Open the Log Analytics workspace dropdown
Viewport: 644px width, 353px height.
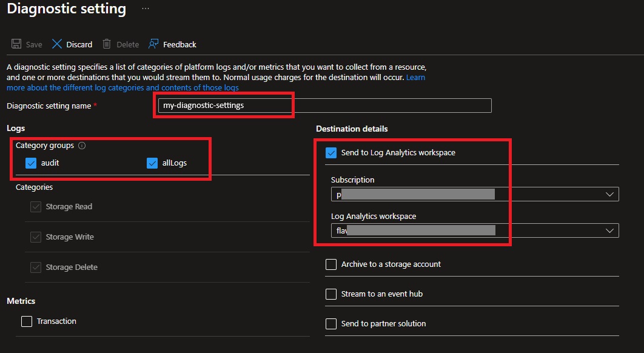475,230
